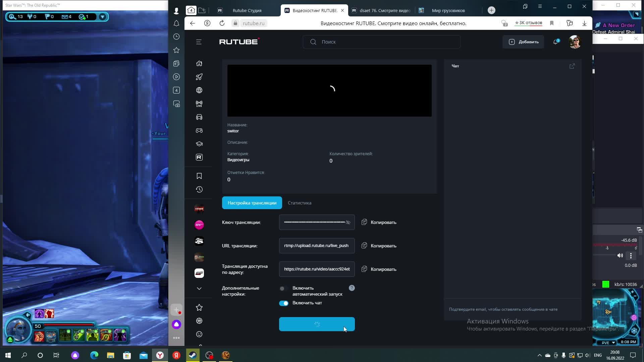
Task: Reveal stream key with eye icon
Action: 348,222
